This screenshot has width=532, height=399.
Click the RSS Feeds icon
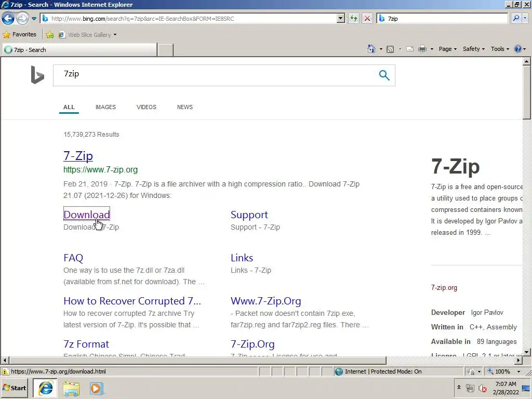click(x=390, y=49)
